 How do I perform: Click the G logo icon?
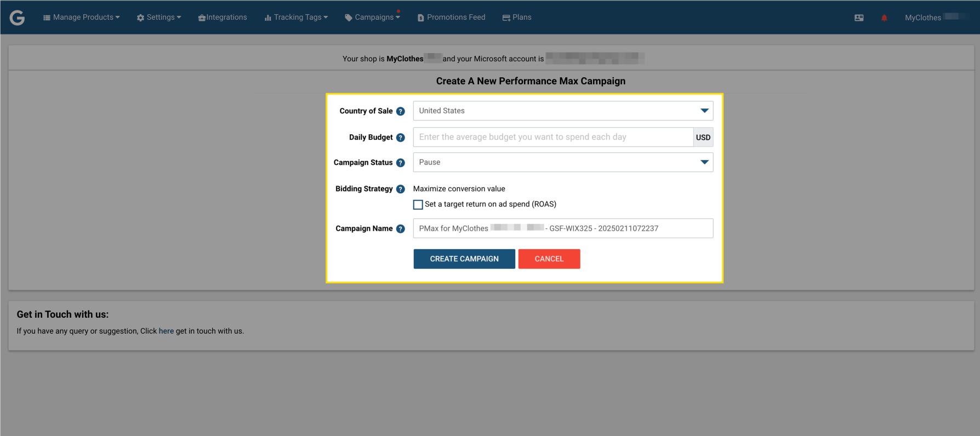coord(18,18)
